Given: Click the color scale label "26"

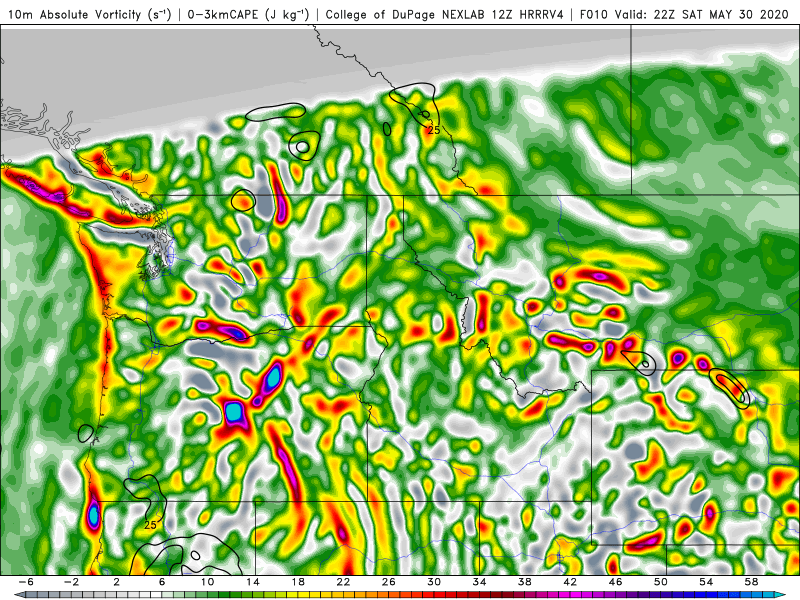Looking at the screenshot, I should [x=389, y=582].
